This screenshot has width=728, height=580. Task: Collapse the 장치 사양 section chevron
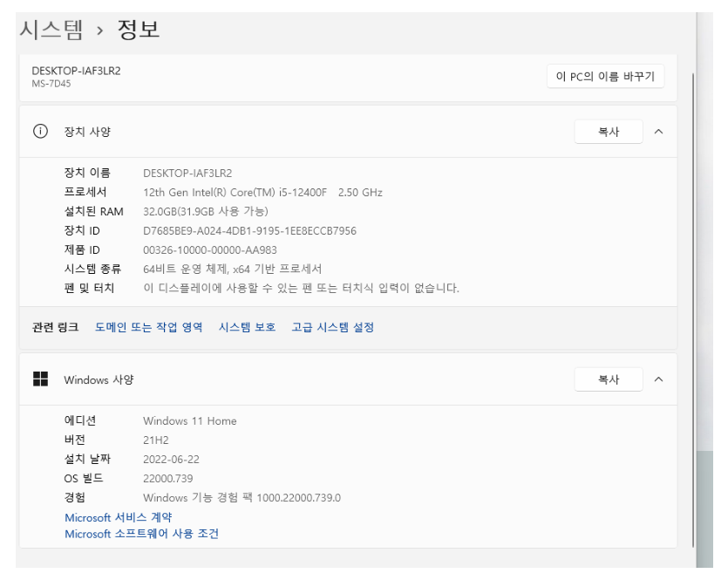tap(658, 132)
